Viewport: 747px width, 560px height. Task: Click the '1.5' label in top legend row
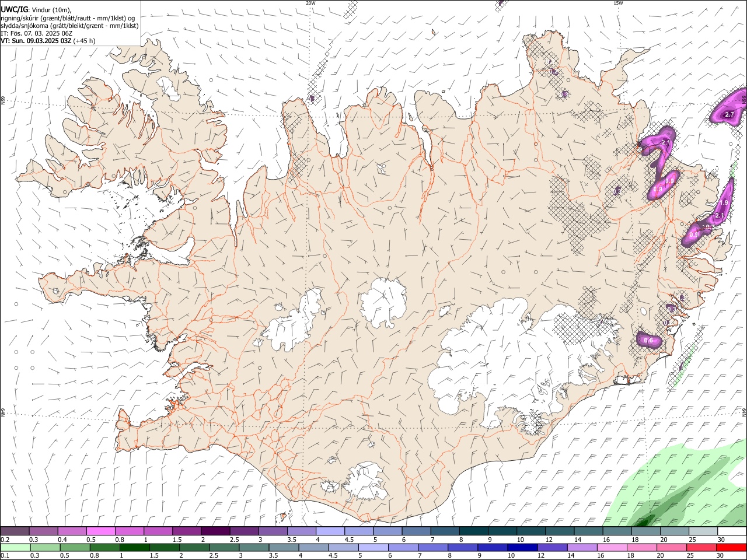click(x=177, y=540)
